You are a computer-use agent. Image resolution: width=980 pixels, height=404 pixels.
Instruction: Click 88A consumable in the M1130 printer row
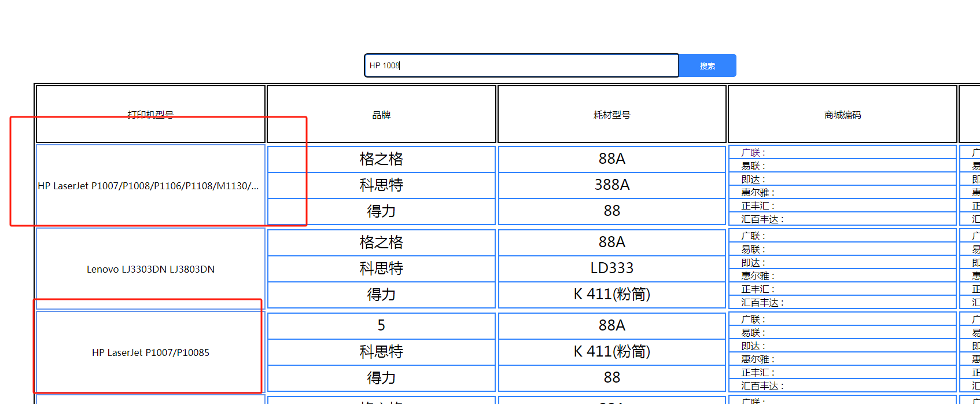(x=611, y=159)
